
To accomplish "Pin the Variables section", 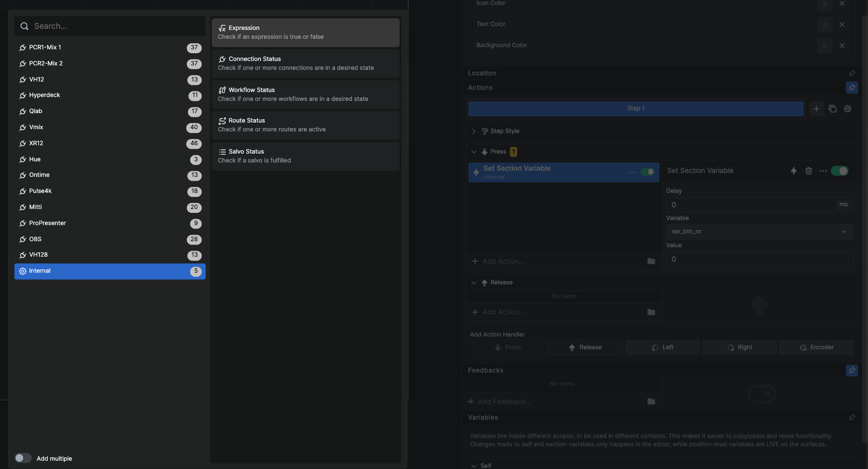I will (x=852, y=417).
